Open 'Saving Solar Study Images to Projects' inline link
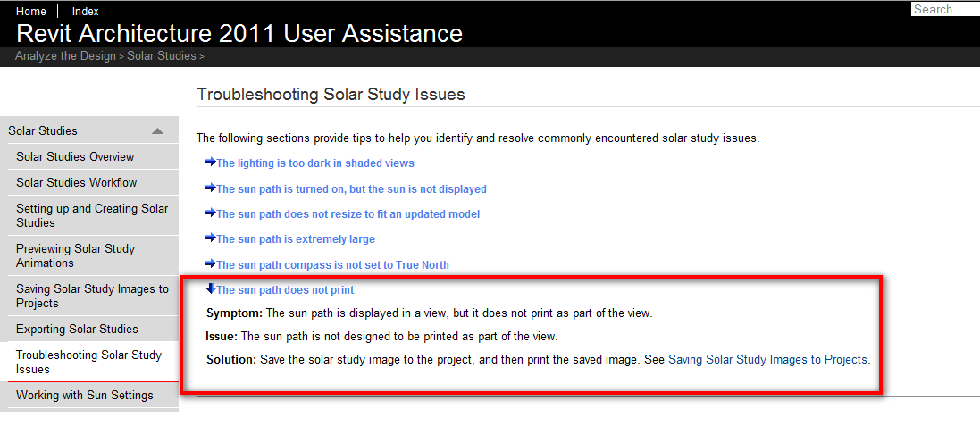 (767, 360)
